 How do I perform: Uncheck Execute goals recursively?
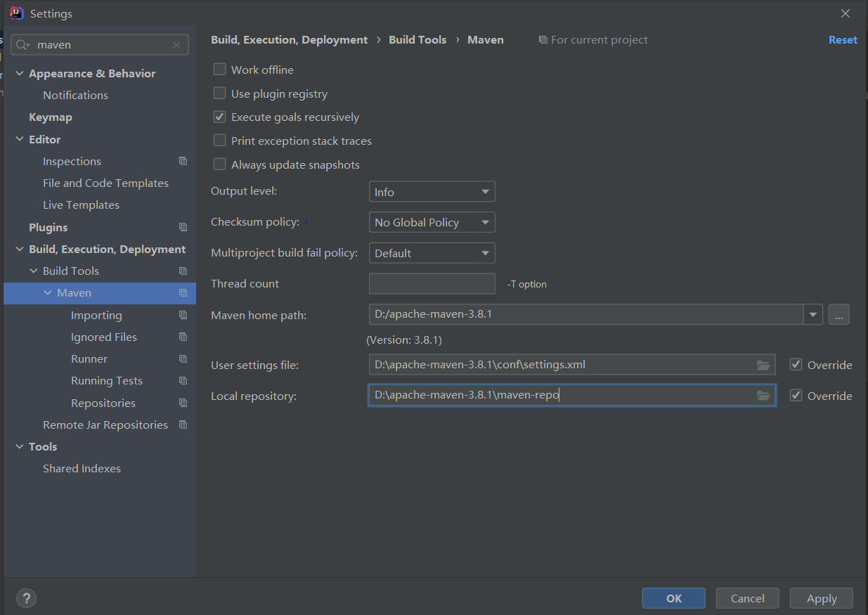[x=220, y=117]
